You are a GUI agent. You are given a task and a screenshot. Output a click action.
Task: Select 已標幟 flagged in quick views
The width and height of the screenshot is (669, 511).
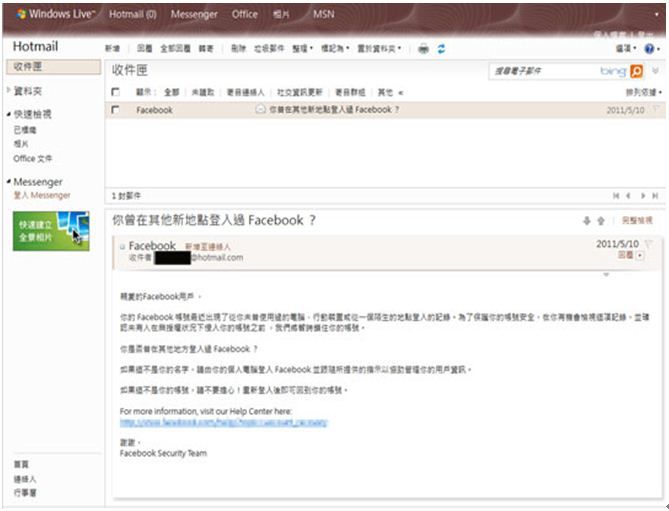[25, 130]
